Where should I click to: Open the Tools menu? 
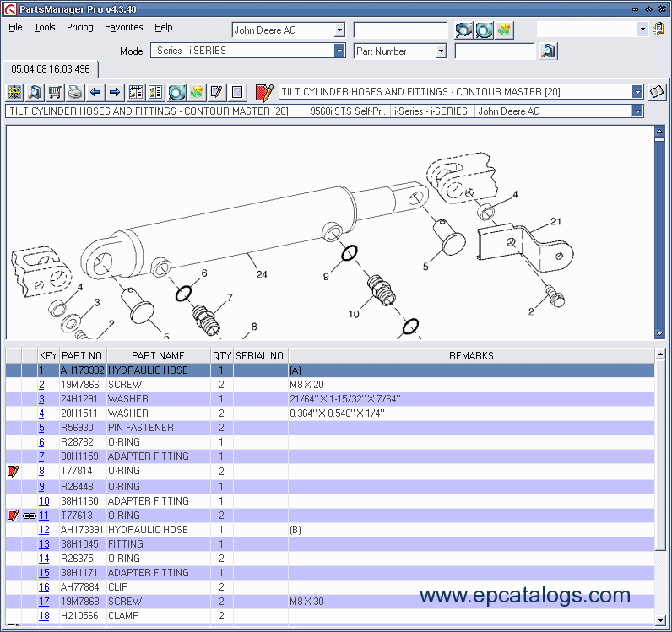click(45, 27)
